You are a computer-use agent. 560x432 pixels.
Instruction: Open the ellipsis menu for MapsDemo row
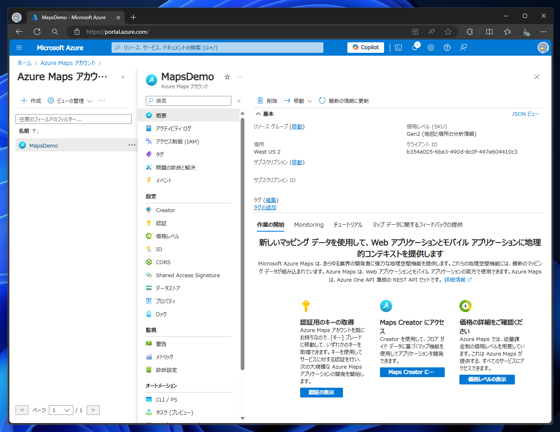click(132, 145)
